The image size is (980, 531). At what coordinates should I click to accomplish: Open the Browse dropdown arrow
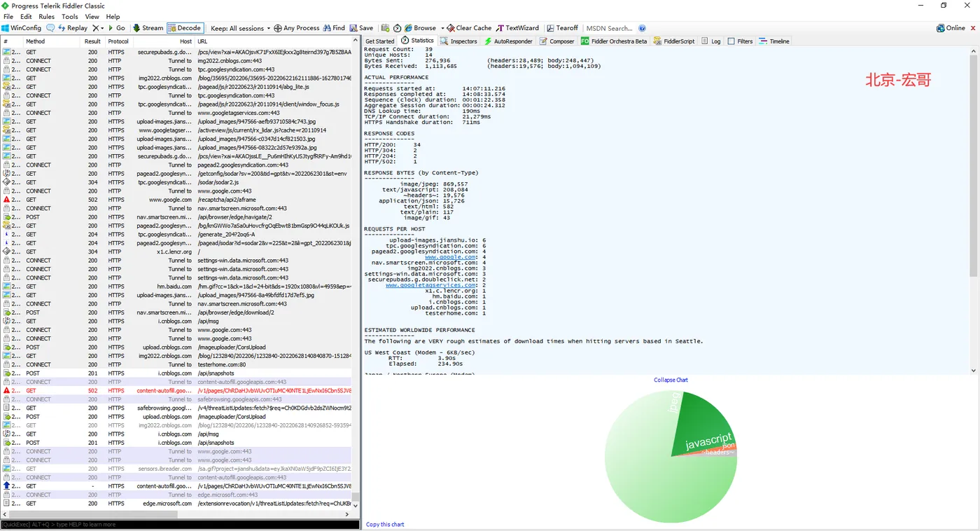(x=442, y=28)
